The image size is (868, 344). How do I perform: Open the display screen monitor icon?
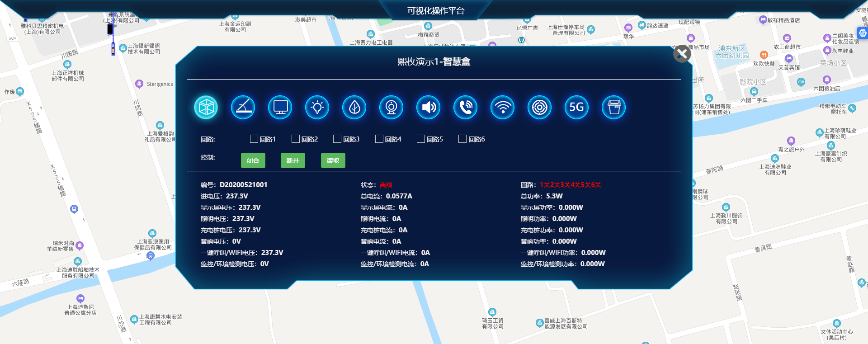click(x=280, y=108)
